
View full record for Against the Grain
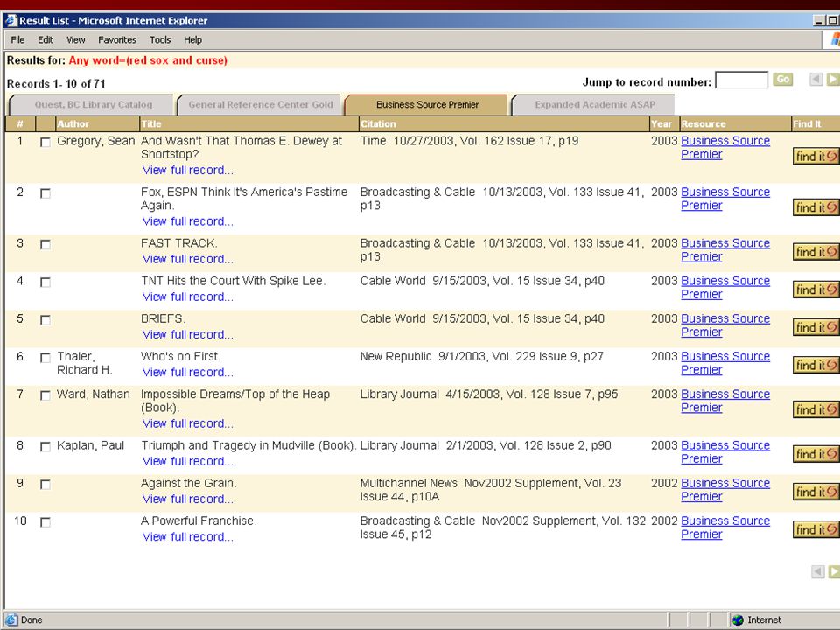[187, 500]
